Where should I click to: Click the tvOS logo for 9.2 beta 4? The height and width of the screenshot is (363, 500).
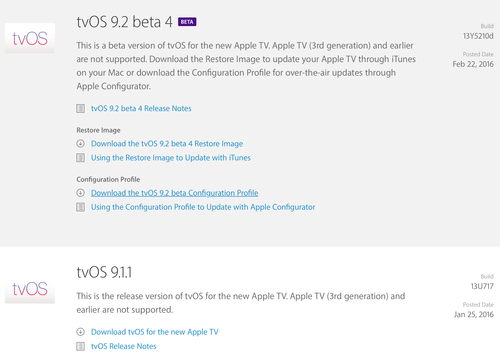tap(30, 38)
